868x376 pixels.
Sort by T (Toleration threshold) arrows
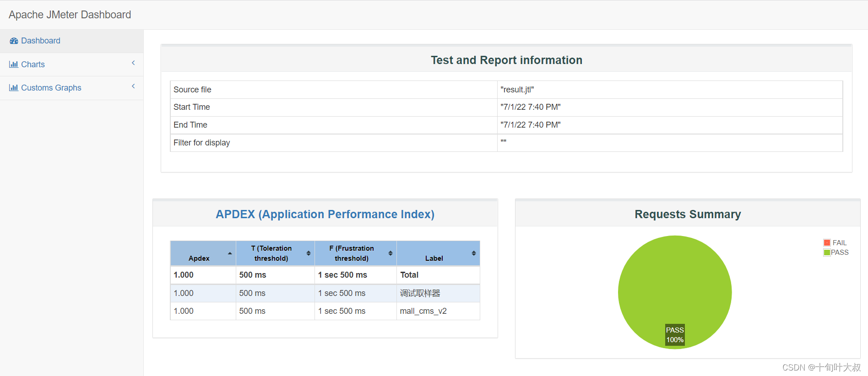pyautogui.click(x=309, y=253)
